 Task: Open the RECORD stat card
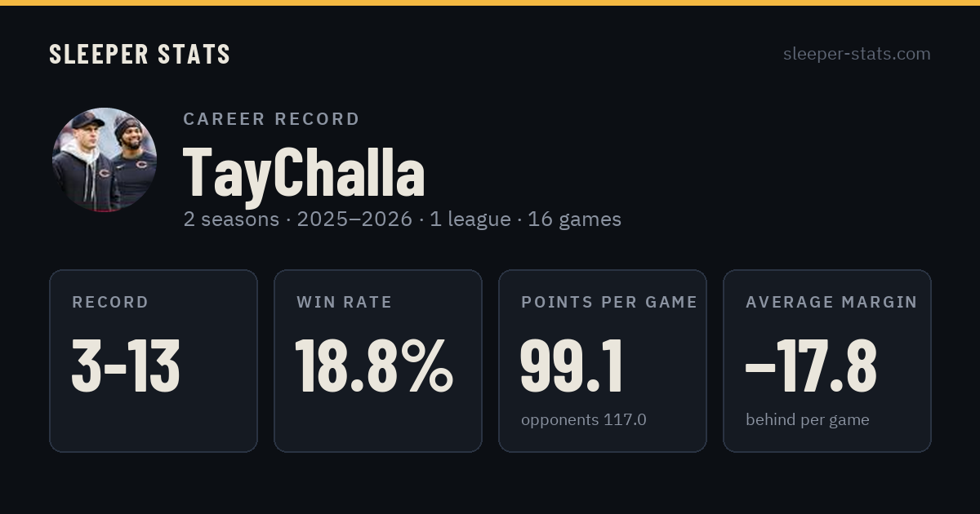click(154, 361)
